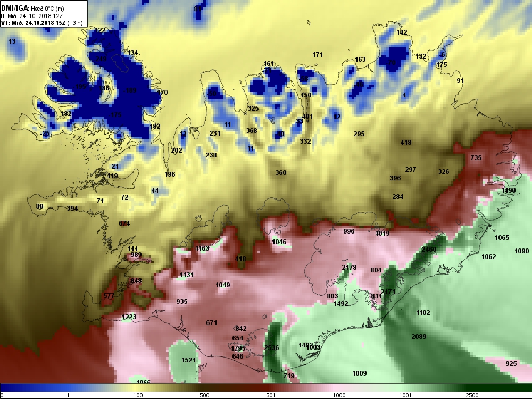Viewport: 532px width, 399px height.
Task: Click the 500 label on the color scale
Action: point(205,395)
